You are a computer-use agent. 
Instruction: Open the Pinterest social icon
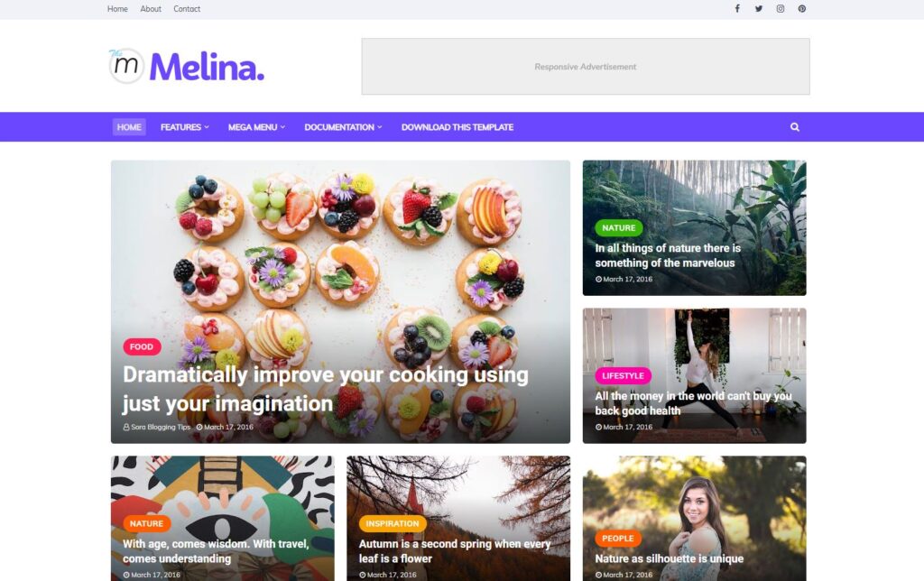coord(802,9)
